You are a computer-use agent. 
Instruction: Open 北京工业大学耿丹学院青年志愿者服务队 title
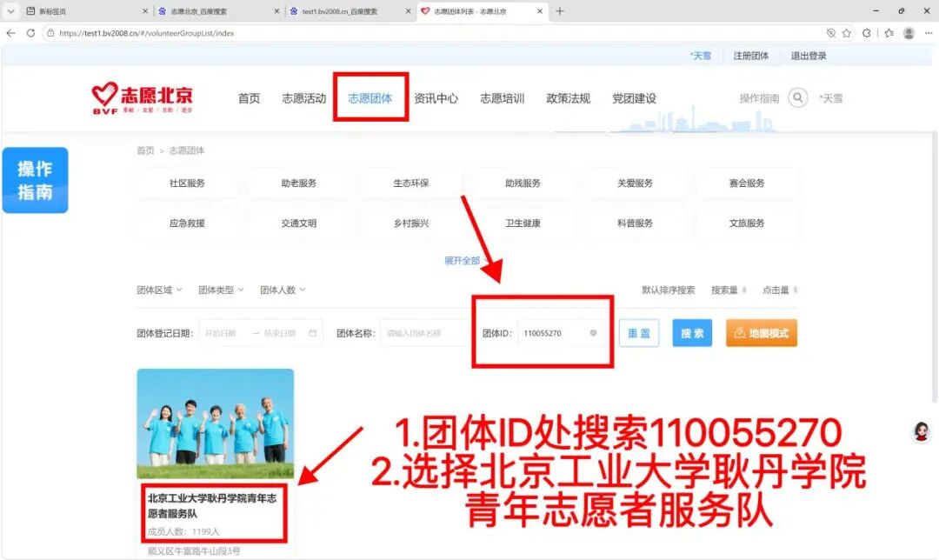(213, 505)
